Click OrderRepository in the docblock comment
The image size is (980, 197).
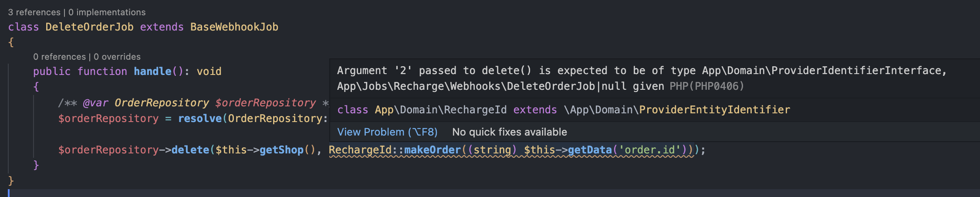tap(161, 103)
